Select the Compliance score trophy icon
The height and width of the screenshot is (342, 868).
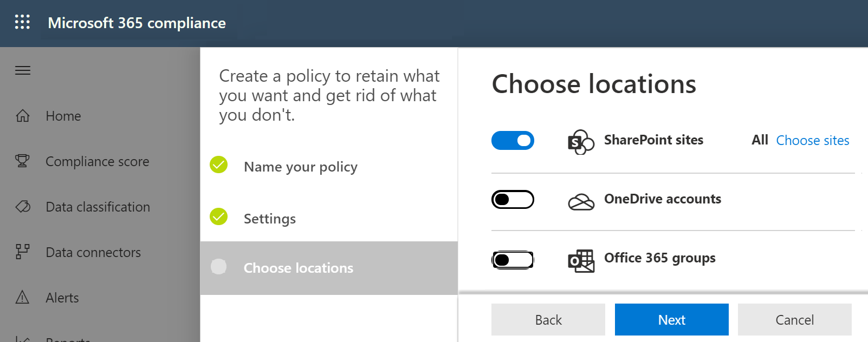click(22, 161)
